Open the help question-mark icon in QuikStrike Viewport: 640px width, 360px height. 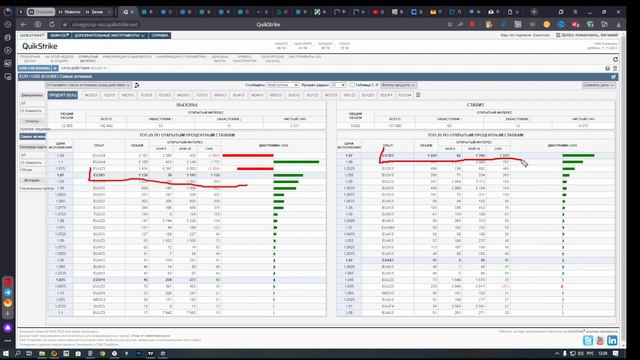pyautogui.click(x=607, y=69)
